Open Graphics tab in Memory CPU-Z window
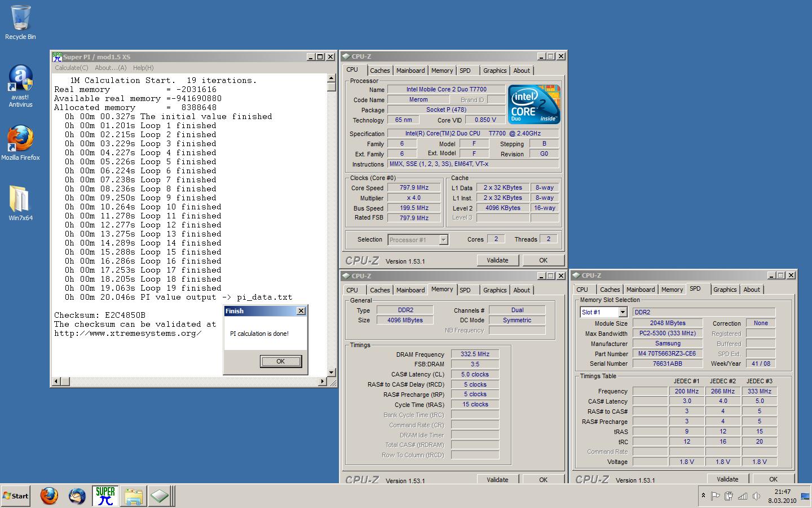Screen dimensions: 812x508 [495, 290]
